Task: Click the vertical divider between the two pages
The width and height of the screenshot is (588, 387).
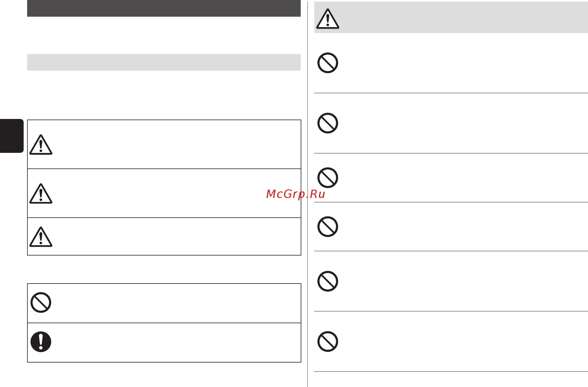Action: (308, 194)
